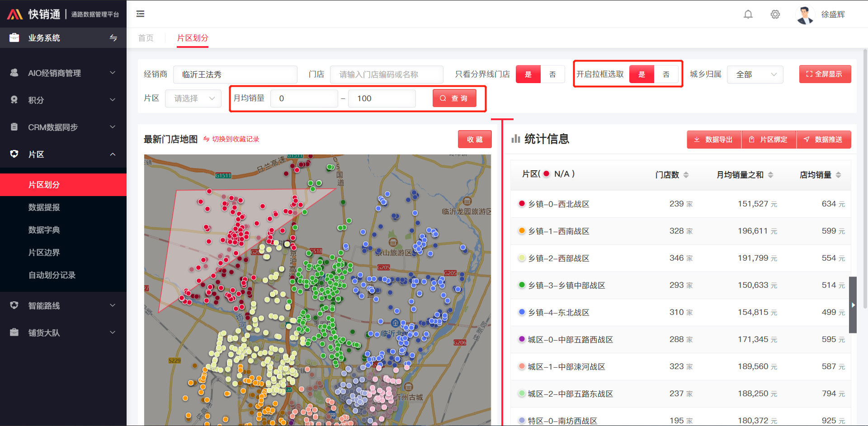Image resolution: width=868 pixels, height=426 pixels.
Task: Expand the AIO经销商管理 menu
Action: pos(113,73)
